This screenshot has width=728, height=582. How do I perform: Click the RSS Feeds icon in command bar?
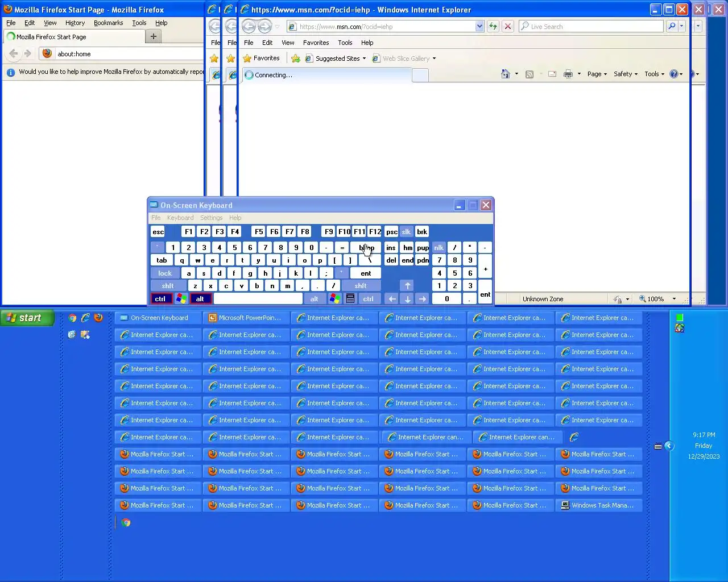click(x=530, y=74)
